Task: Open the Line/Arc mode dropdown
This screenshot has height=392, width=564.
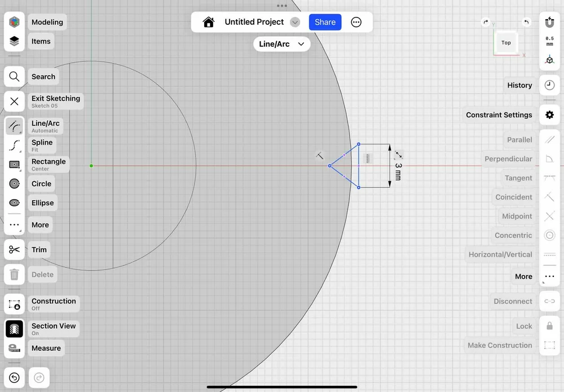Action: click(x=281, y=44)
